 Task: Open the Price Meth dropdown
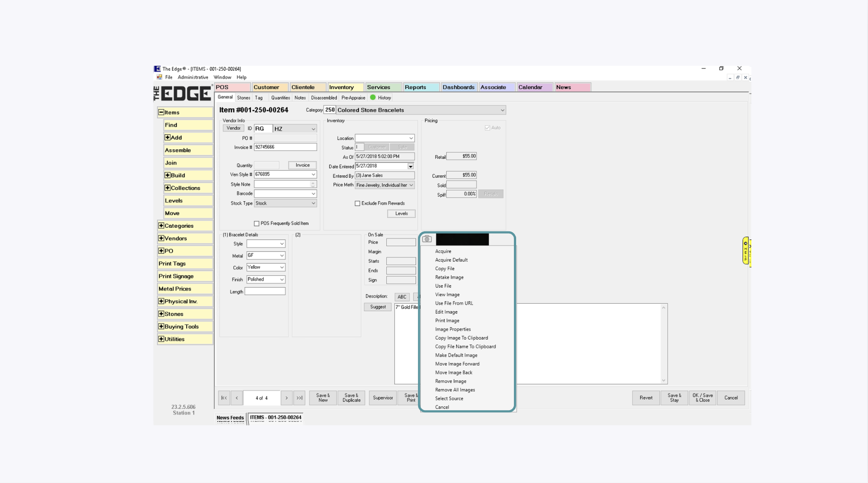[411, 185]
